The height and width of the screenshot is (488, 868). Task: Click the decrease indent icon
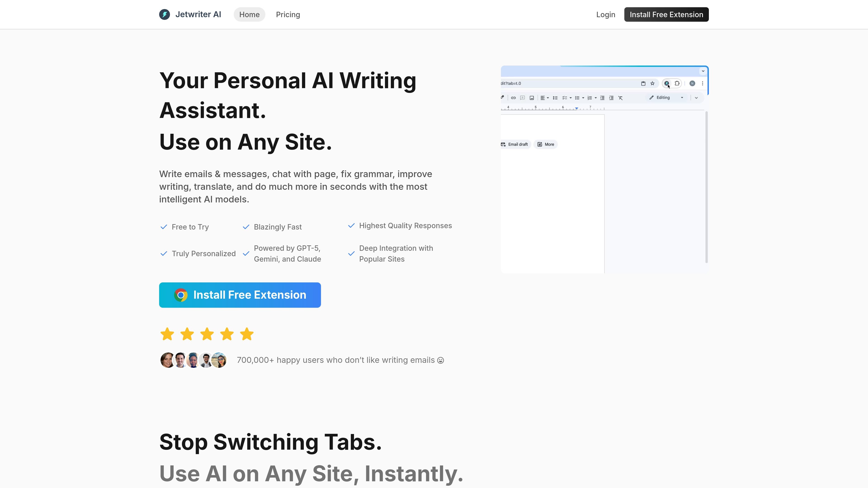pos(602,98)
